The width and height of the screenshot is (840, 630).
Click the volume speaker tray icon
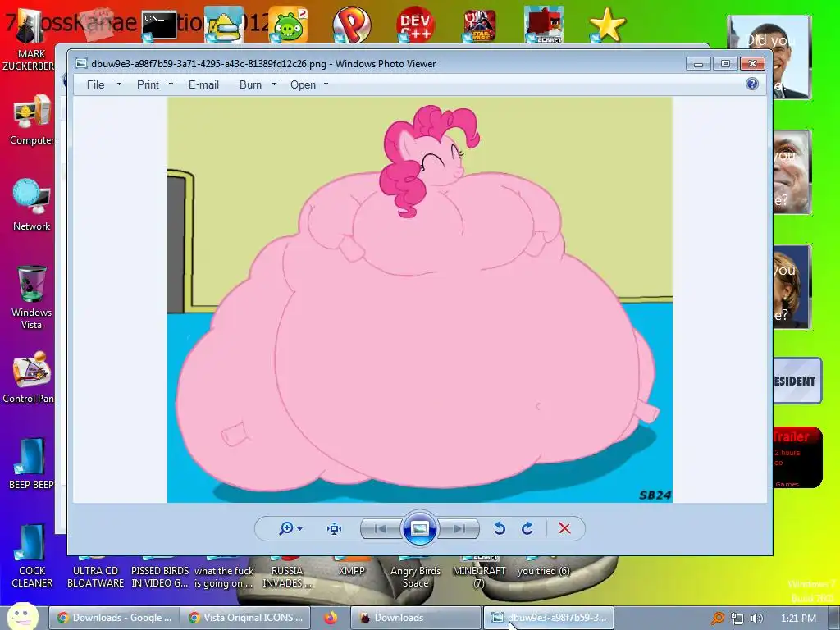pyautogui.click(x=756, y=619)
